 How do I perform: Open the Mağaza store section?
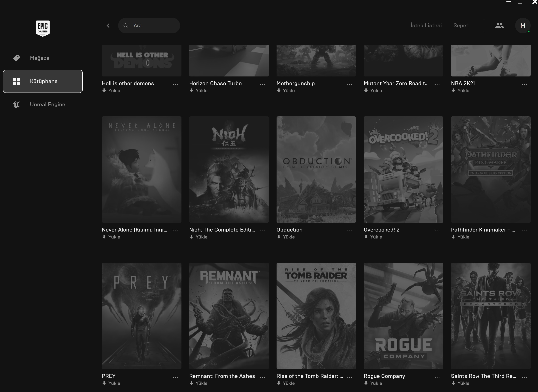(43, 58)
